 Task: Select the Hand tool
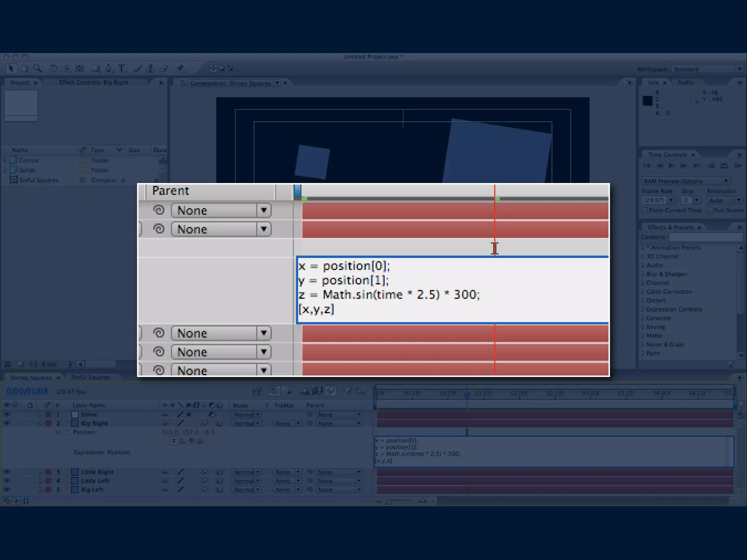click(24, 69)
